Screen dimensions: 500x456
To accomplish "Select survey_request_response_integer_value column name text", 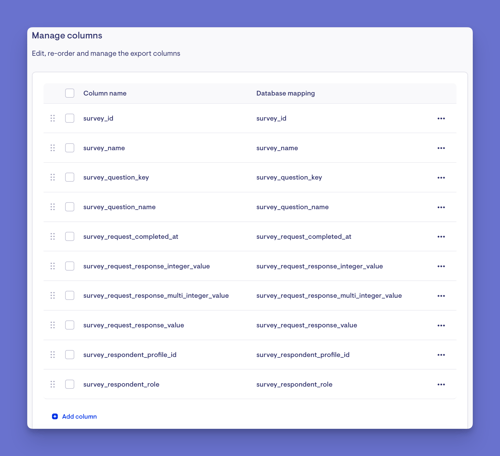I will tap(147, 266).
